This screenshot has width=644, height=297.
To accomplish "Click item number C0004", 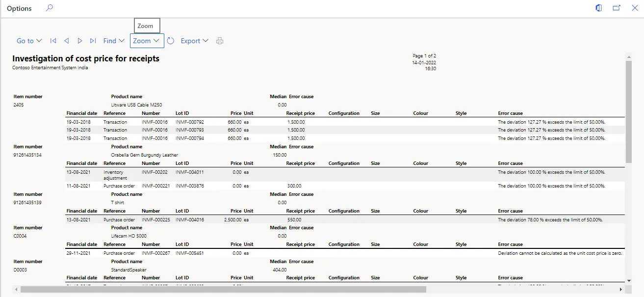I will (20, 236).
